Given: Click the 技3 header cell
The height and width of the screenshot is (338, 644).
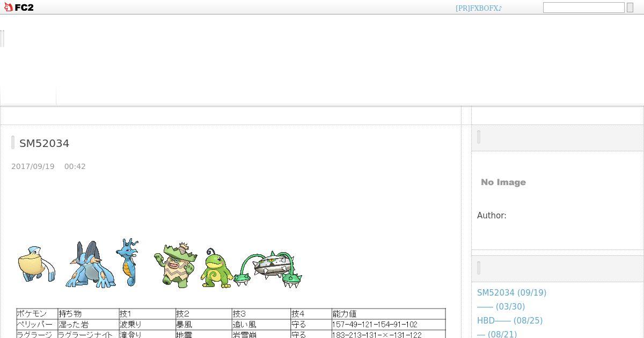Looking at the screenshot, I should click(261, 314).
